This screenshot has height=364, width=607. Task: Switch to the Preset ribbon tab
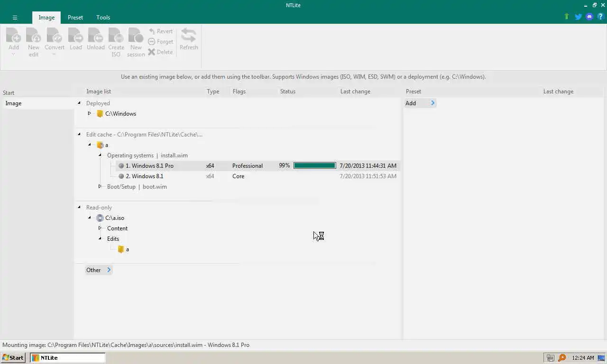point(75,18)
